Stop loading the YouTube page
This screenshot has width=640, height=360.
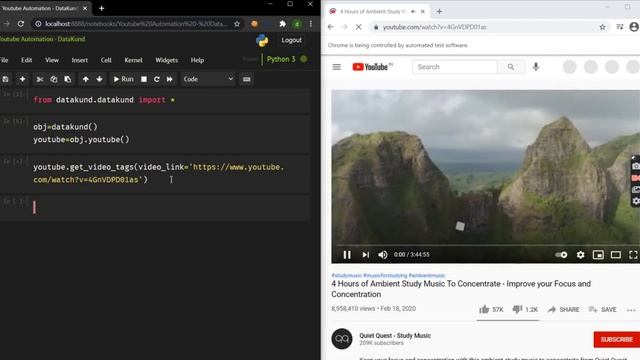coord(358,27)
